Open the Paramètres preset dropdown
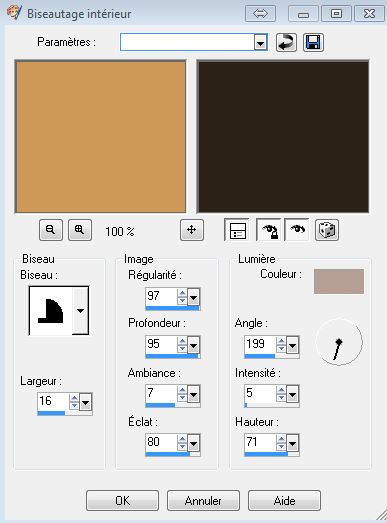 (x=261, y=42)
